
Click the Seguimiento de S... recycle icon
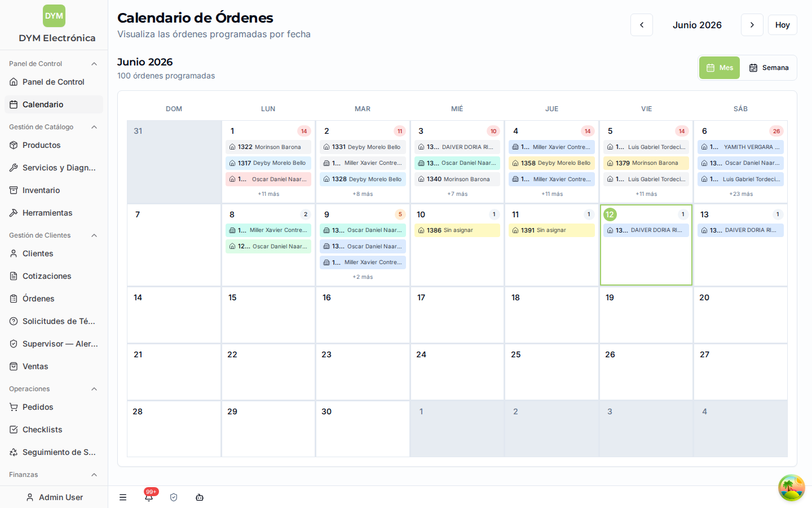tap(14, 452)
